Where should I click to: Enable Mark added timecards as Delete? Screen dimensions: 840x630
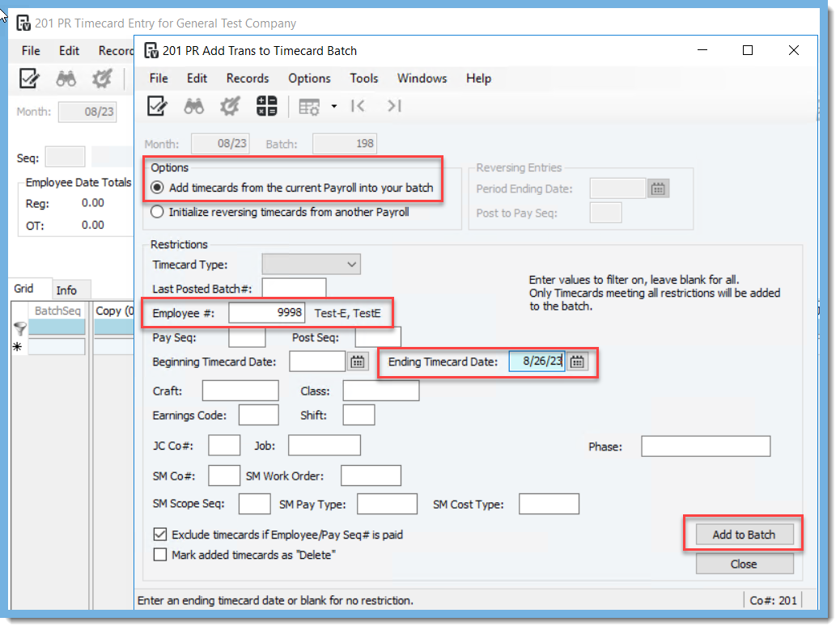click(x=159, y=555)
